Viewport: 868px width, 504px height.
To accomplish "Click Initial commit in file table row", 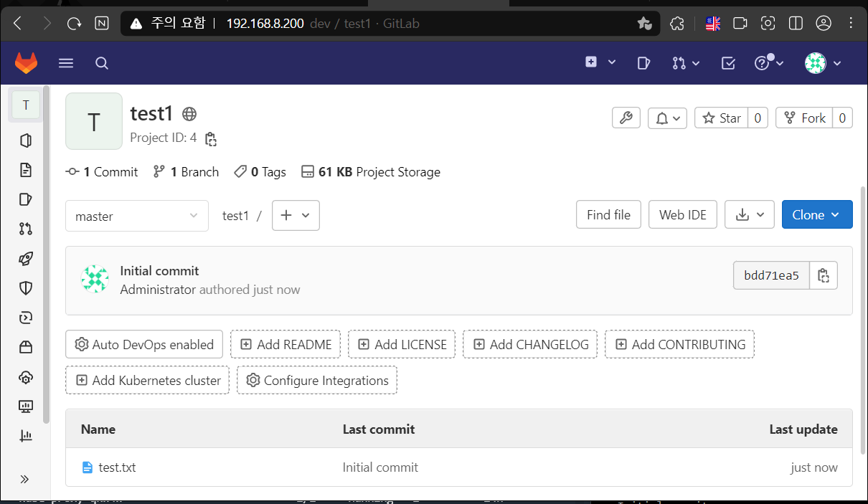I will click(x=380, y=467).
